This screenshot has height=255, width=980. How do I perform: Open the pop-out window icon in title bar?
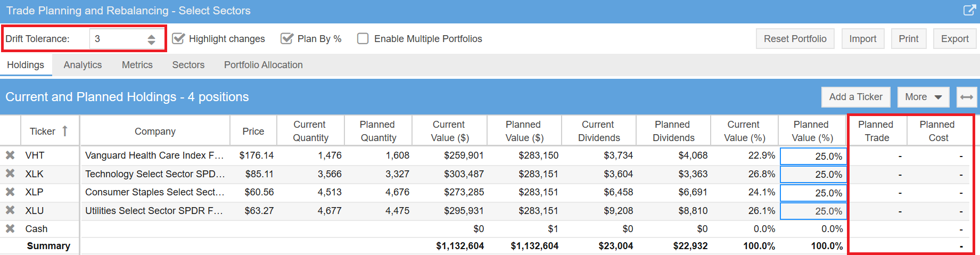pos(969,10)
